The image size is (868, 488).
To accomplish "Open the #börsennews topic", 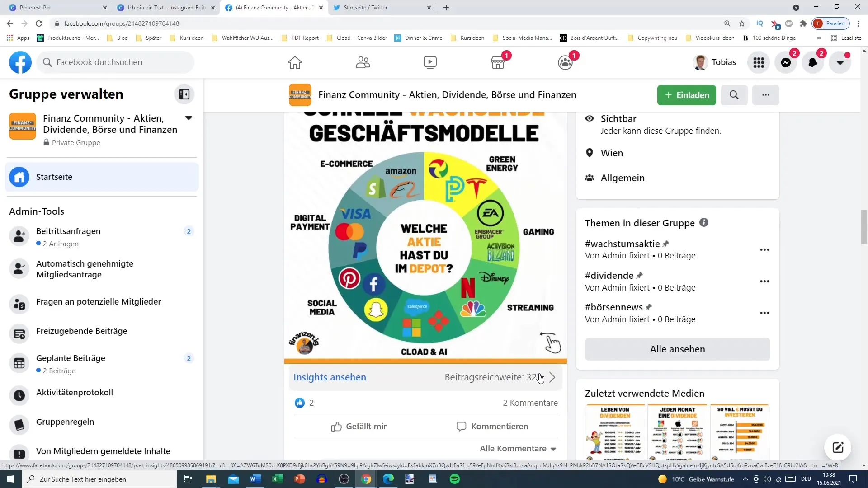I will 613,307.
